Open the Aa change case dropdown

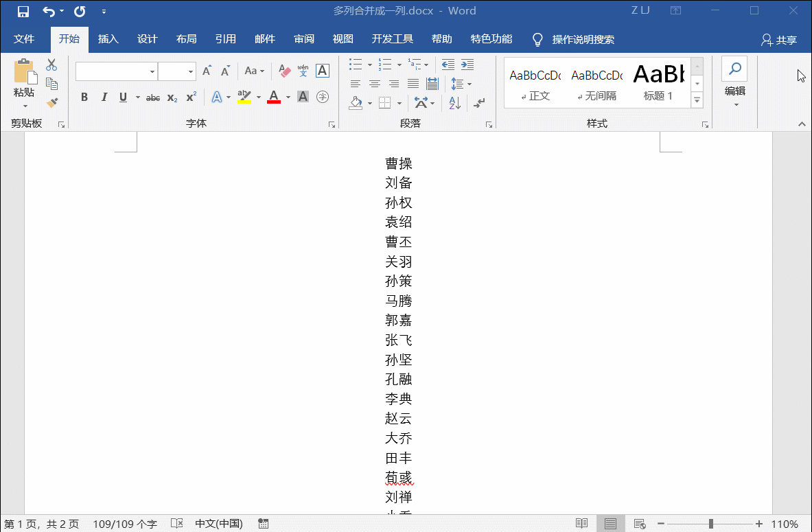(x=254, y=71)
